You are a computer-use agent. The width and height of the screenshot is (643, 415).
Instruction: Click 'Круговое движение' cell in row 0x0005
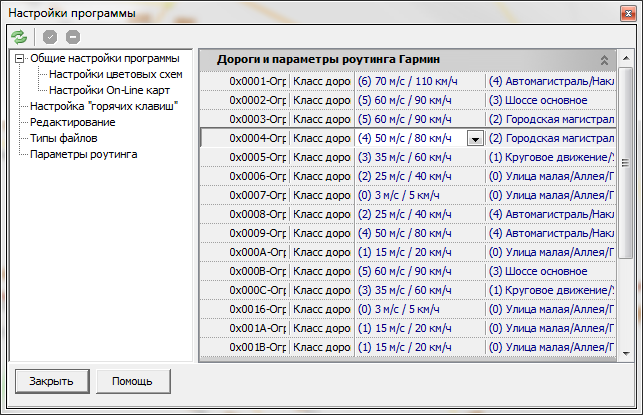pyautogui.click(x=550, y=157)
